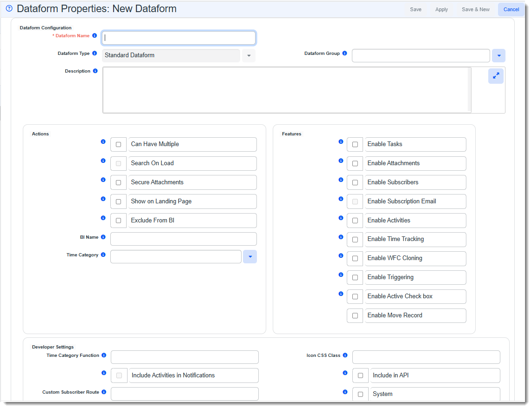Toggle the Enable Move Record checkbox
The height and width of the screenshot is (409, 532).
(x=355, y=315)
